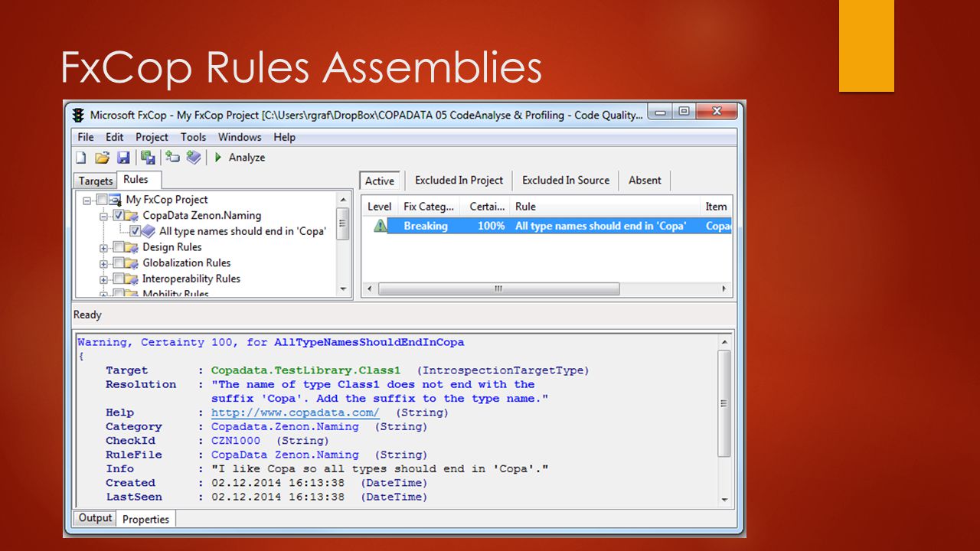Switch to the Targets tab
Image resolution: width=980 pixels, height=551 pixels.
[96, 181]
